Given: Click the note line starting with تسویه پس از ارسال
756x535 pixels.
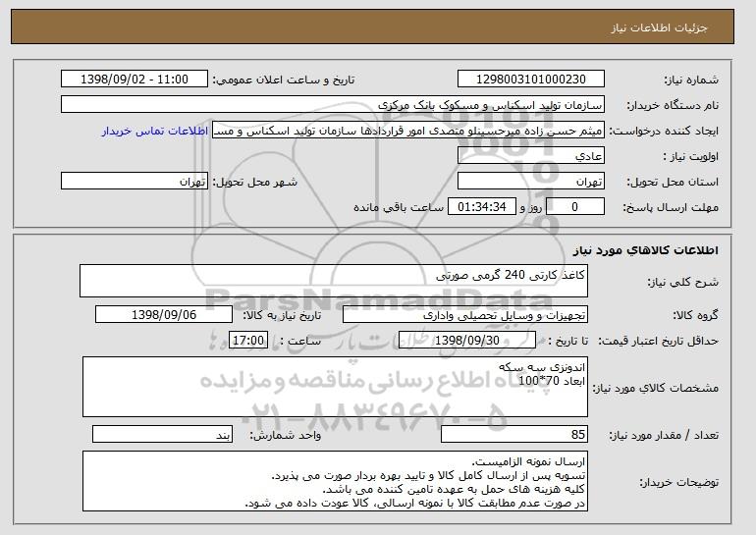Looking at the screenshot, I should tap(428, 476).
